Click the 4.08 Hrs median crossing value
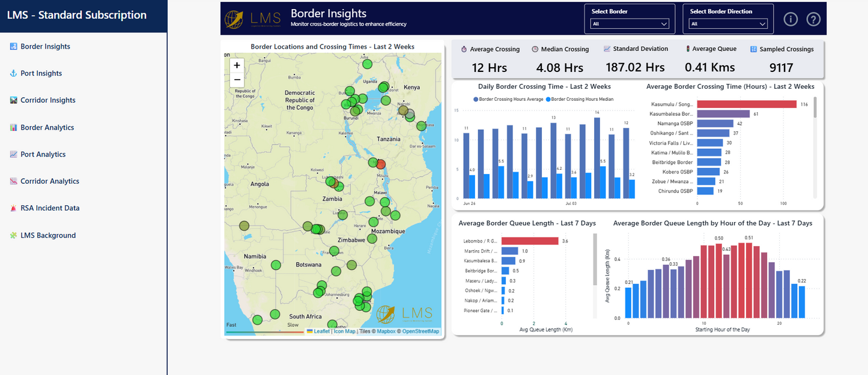Screen dimensions: 868x375 click(x=560, y=68)
